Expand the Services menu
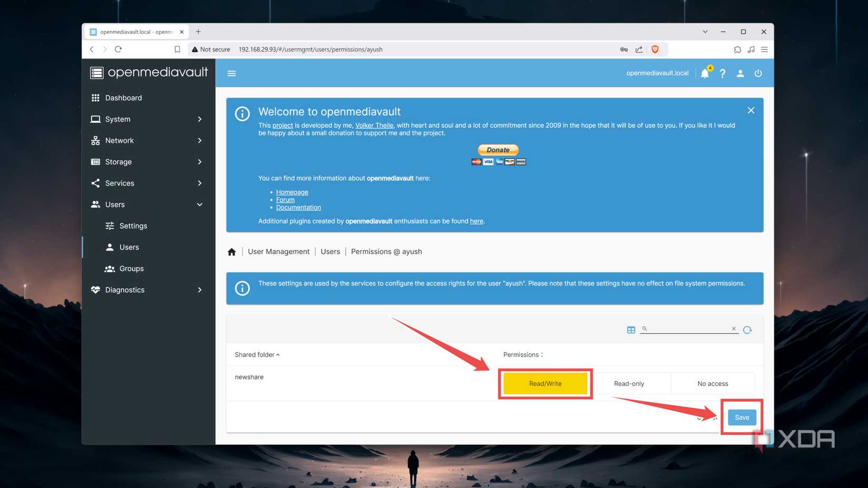 (148, 183)
